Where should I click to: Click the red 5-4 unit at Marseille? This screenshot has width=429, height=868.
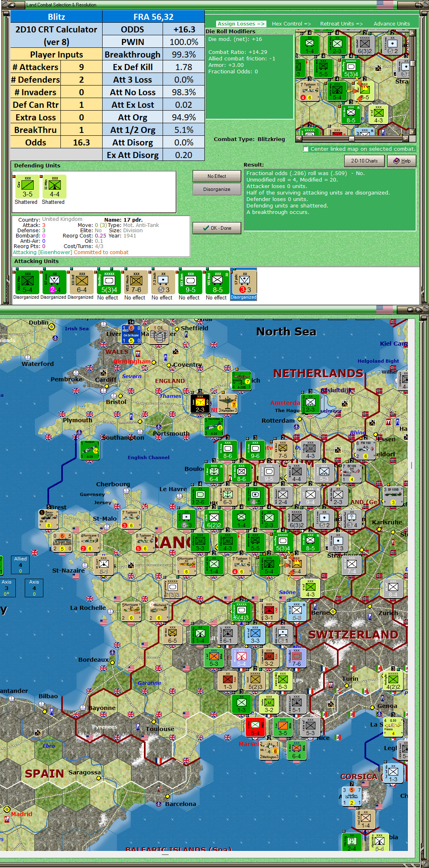click(255, 727)
